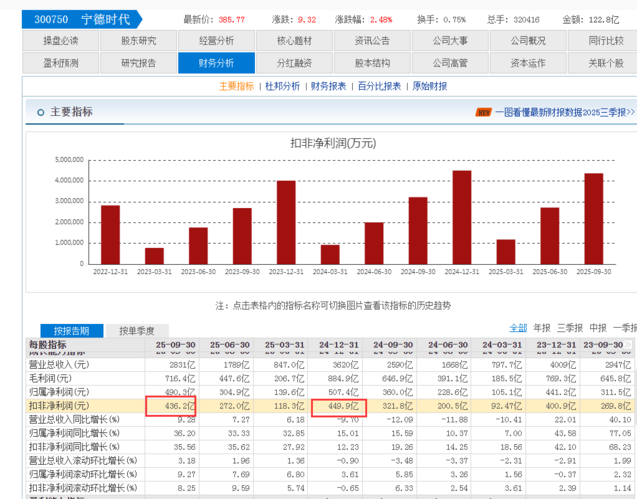Select 毛利润(元) indicator row
This screenshot has height=499, width=637.
click(x=50, y=378)
